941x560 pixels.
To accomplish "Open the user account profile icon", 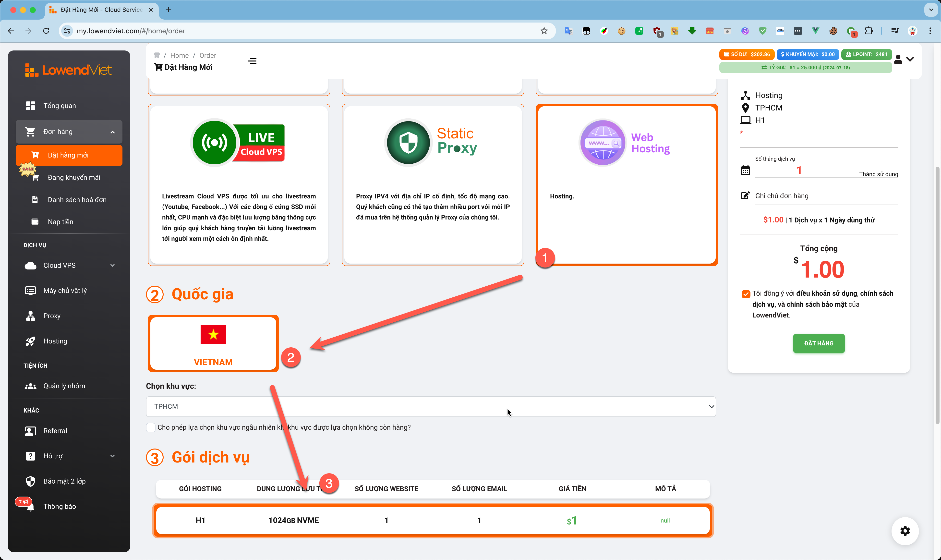I will pyautogui.click(x=898, y=59).
